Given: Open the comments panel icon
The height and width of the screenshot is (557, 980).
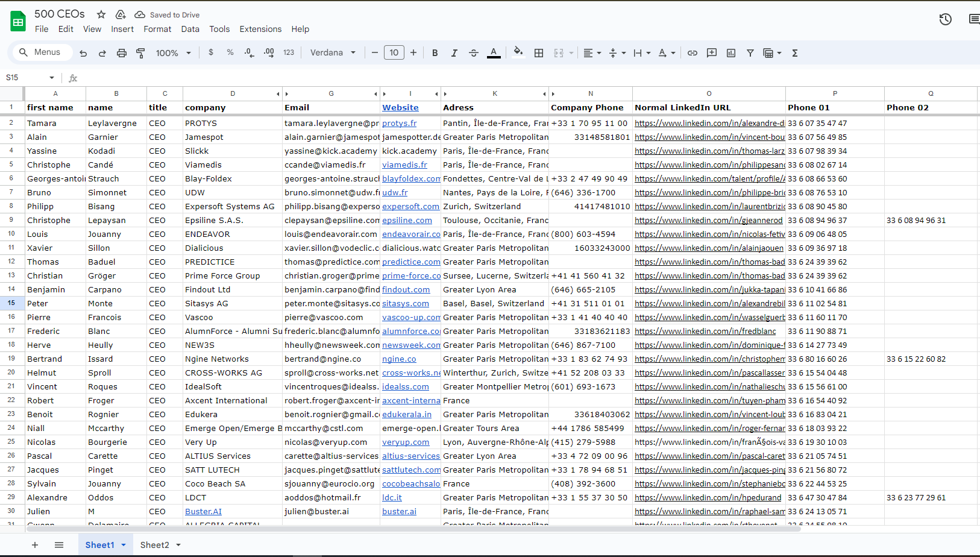Looking at the screenshot, I should pos(974,19).
